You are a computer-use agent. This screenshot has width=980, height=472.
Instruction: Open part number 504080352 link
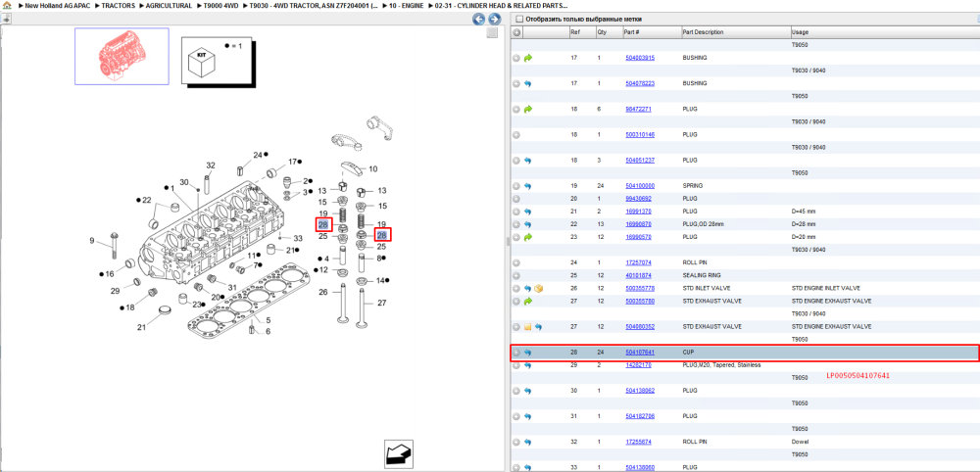click(640, 326)
